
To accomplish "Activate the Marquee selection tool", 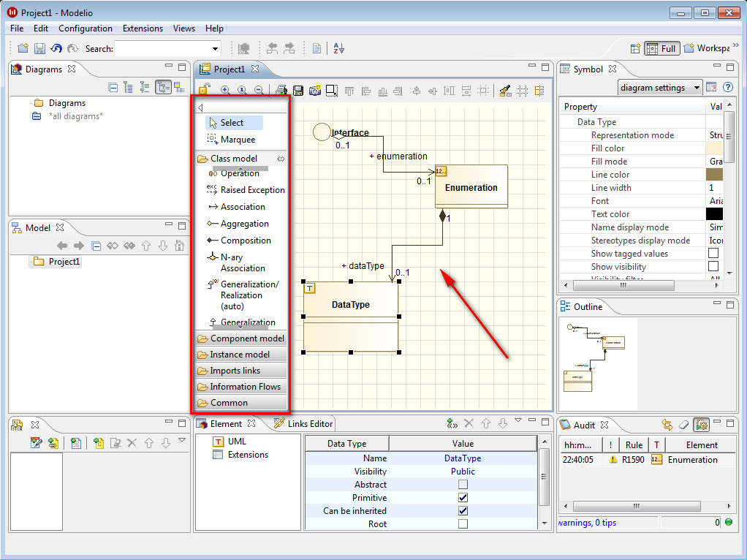I will pyautogui.click(x=237, y=140).
